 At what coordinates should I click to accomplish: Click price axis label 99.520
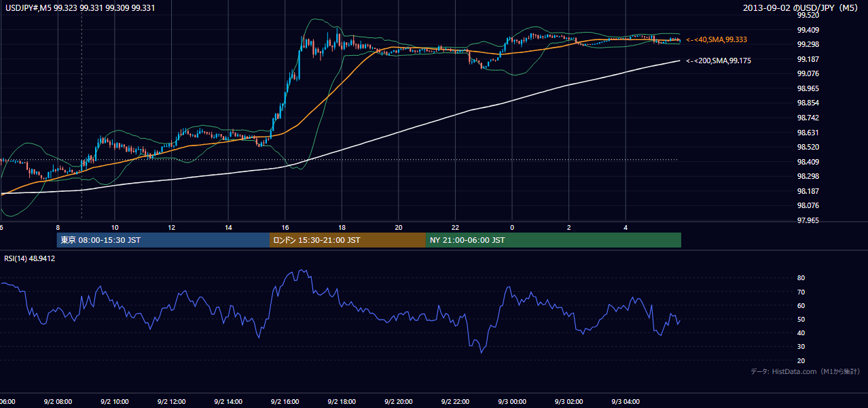coord(807,16)
